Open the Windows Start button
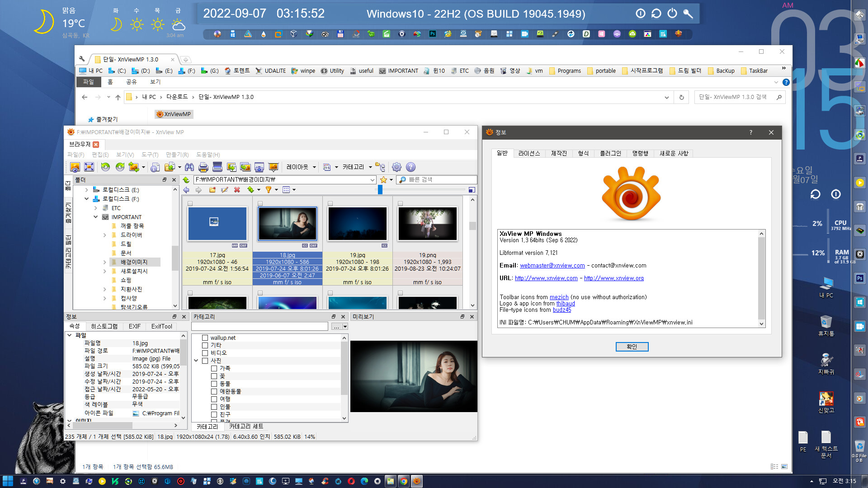Viewport: 868px width, 488px height. 8,481
